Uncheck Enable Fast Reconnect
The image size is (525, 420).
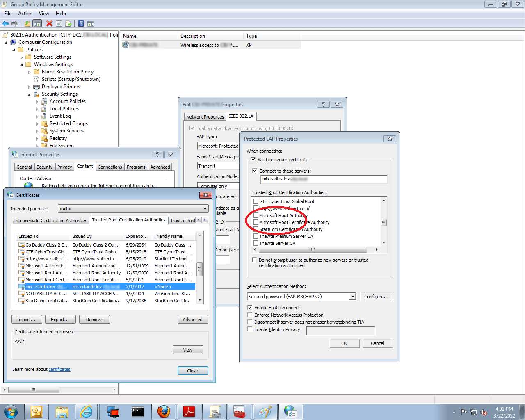coord(250,307)
